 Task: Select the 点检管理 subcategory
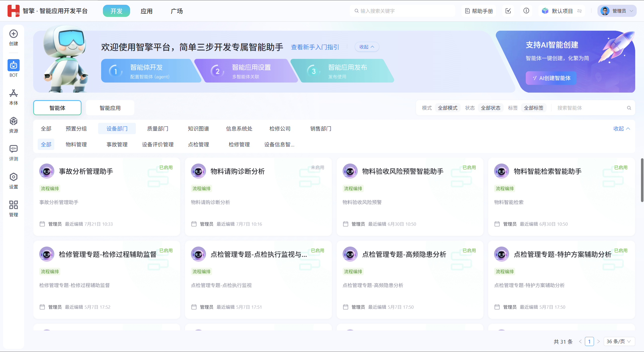(x=198, y=144)
